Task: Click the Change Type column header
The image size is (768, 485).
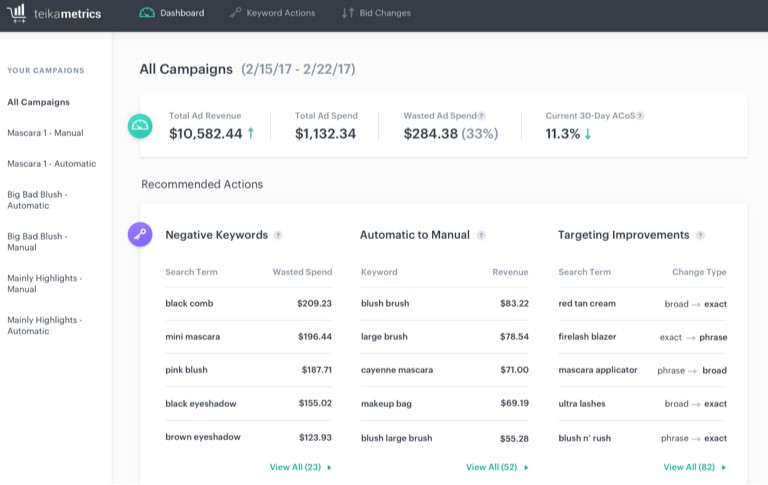Action: coord(699,272)
